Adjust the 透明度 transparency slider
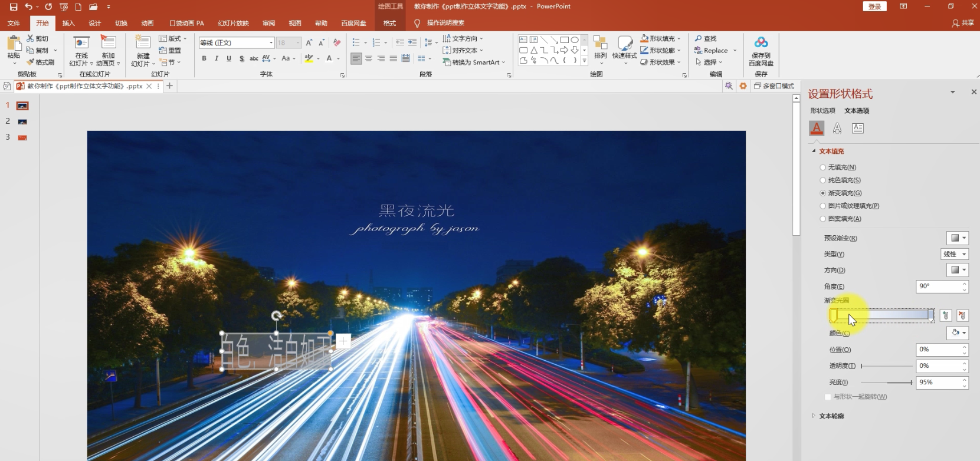 coord(887,366)
